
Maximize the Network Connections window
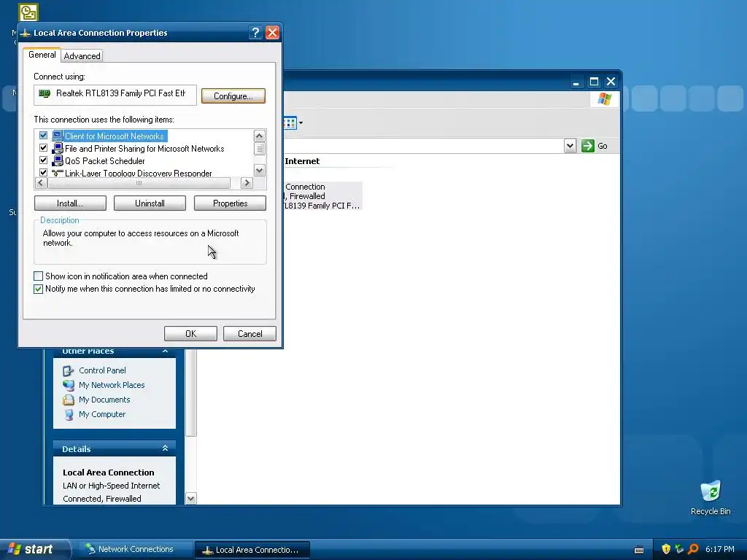click(x=594, y=82)
